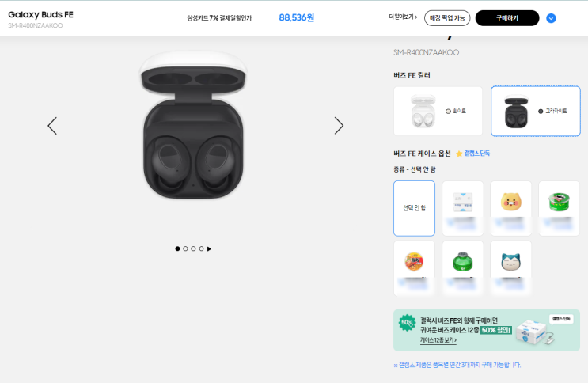Go to second carousel slide dot
This screenshot has width=588, height=383.
pos(185,248)
